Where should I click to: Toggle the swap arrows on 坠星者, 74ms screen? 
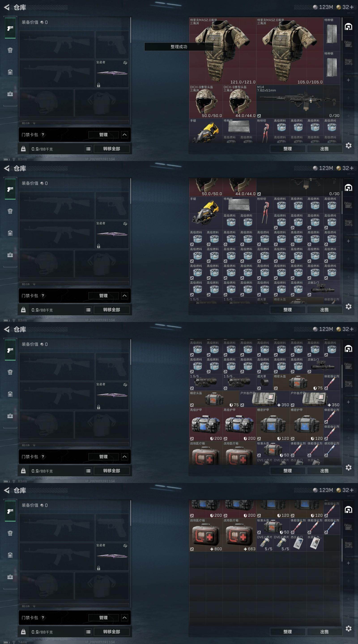125,546
